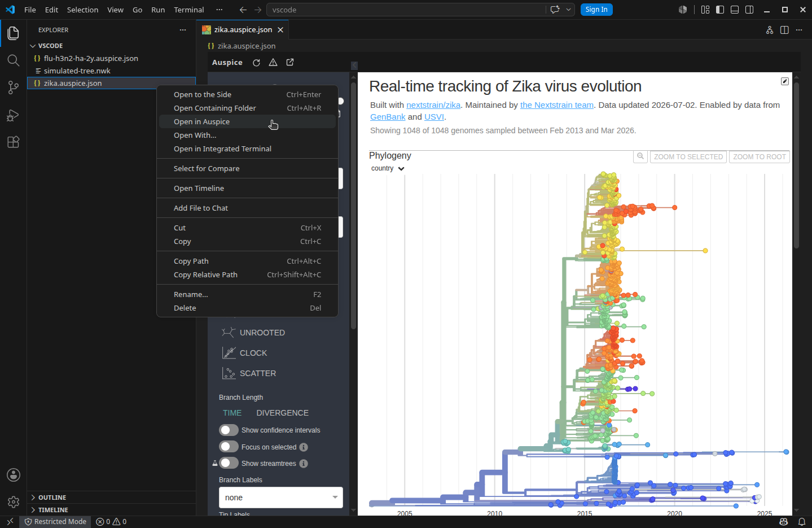812x528 pixels.
Task: Expand the OUTLINE section
Action: [x=111, y=498]
